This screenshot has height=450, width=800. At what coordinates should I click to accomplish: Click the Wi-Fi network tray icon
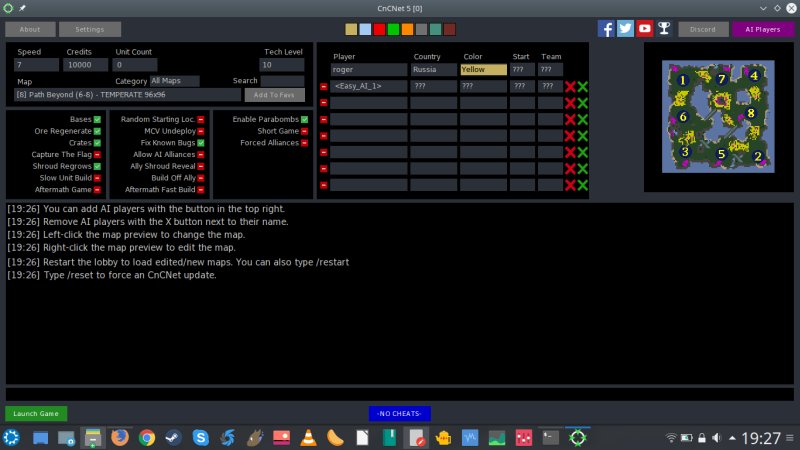pyautogui.click(x=671, y=438)
